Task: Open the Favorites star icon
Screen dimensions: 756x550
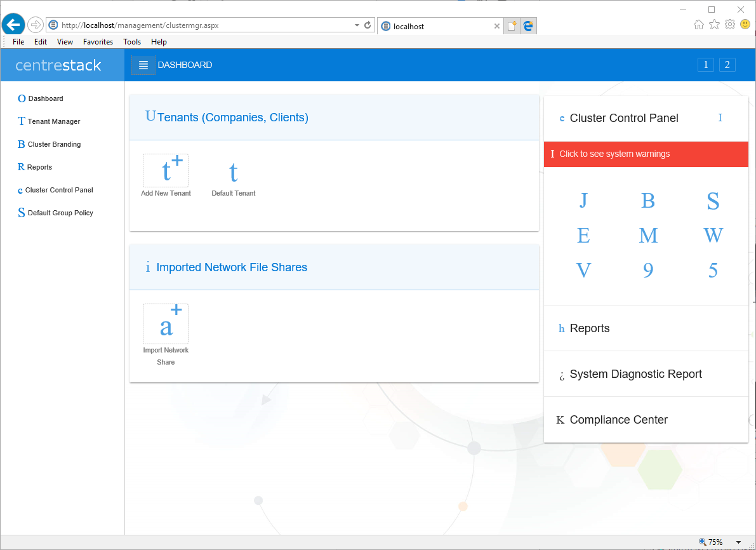Action: click(x=715, y=25)
